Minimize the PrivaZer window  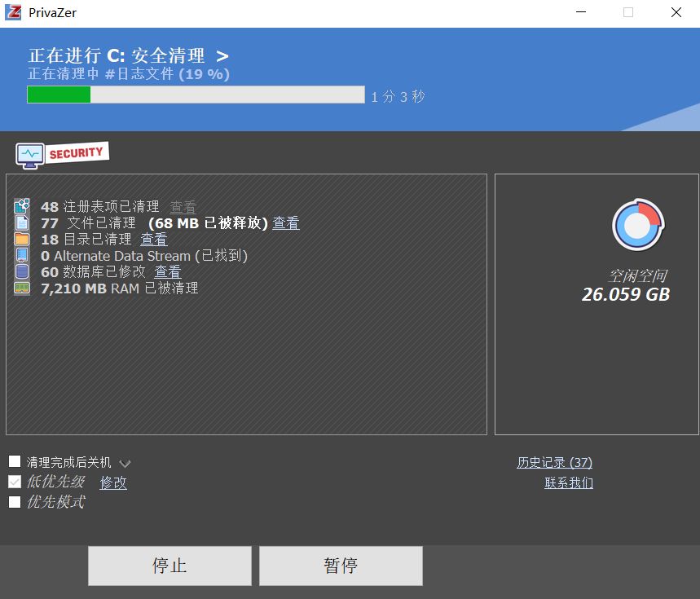pos(581,12)
